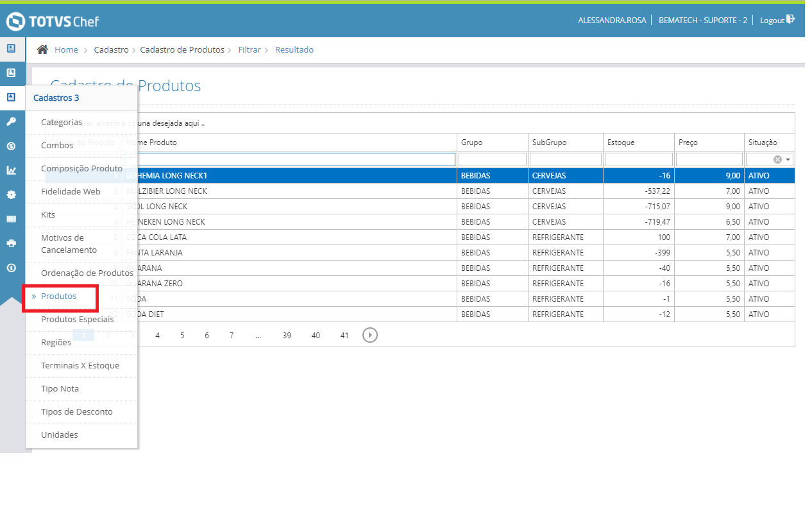Sort by Estoque column header

[639, 142]
